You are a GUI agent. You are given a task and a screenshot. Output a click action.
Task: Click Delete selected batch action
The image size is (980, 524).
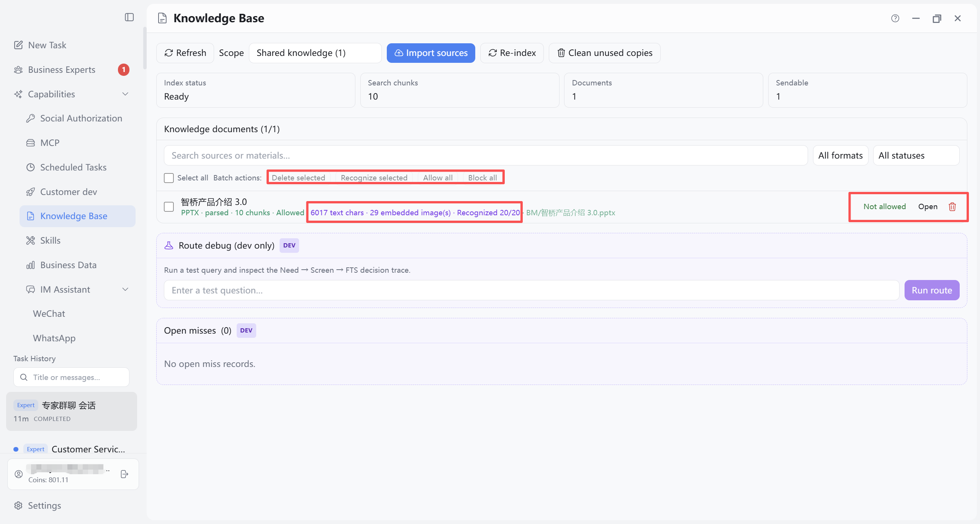(x=298, y=178)
